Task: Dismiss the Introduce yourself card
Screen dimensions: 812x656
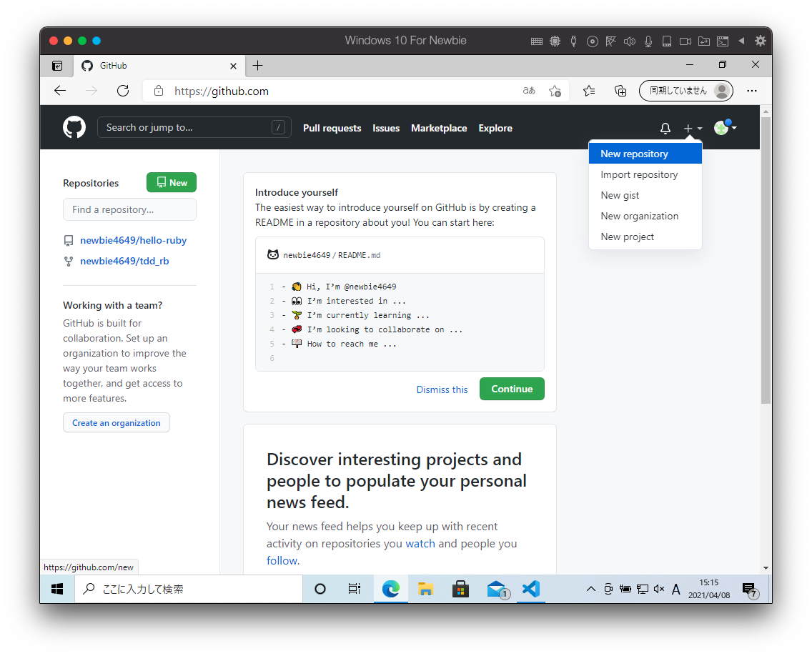Action: point(442,389)
